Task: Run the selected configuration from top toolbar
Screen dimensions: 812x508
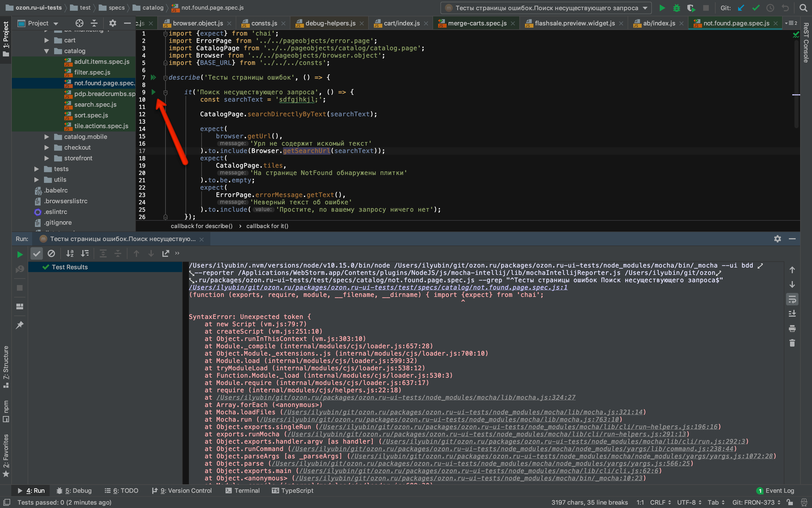Action: (662, 8)
